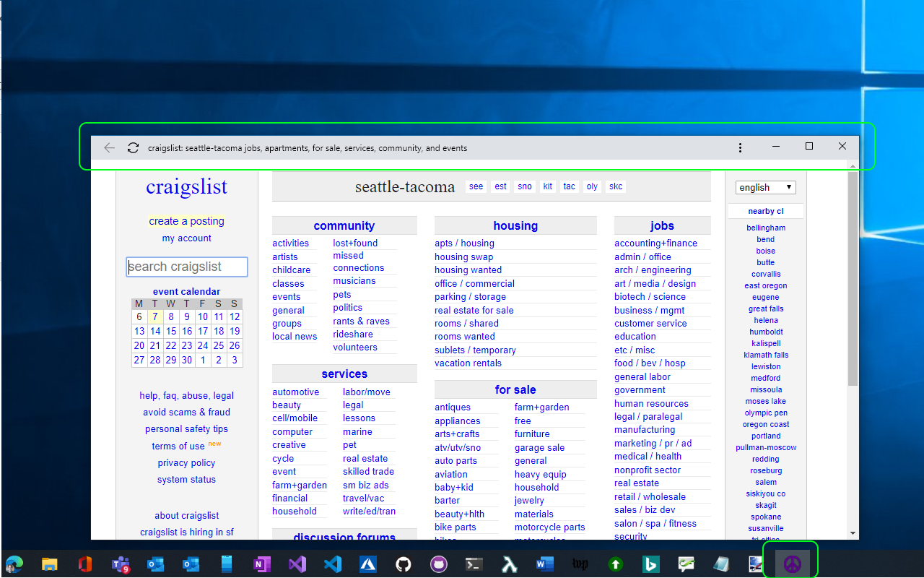Open the 'event calendar' heading link
This screenshot has height=578, width=924.
187,292
